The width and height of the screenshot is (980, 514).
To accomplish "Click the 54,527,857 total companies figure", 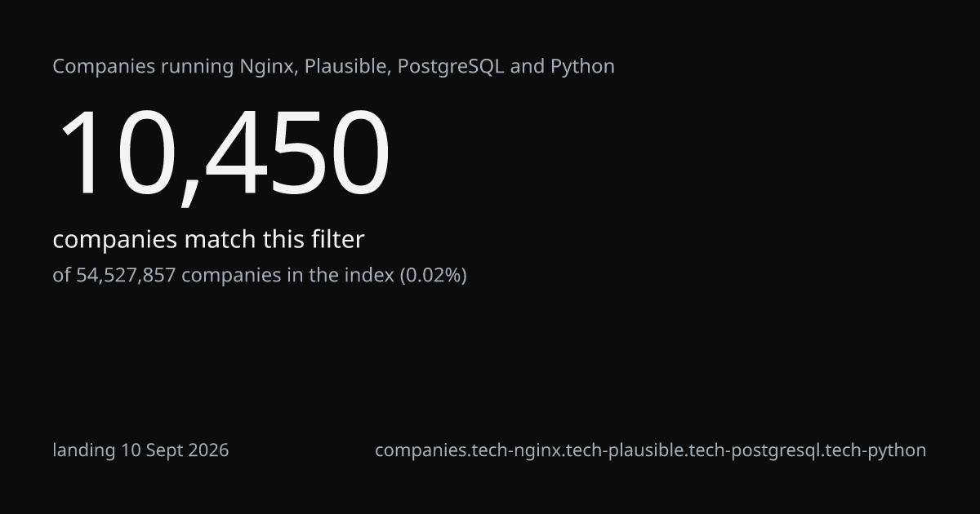I will [x=126, y=275].
